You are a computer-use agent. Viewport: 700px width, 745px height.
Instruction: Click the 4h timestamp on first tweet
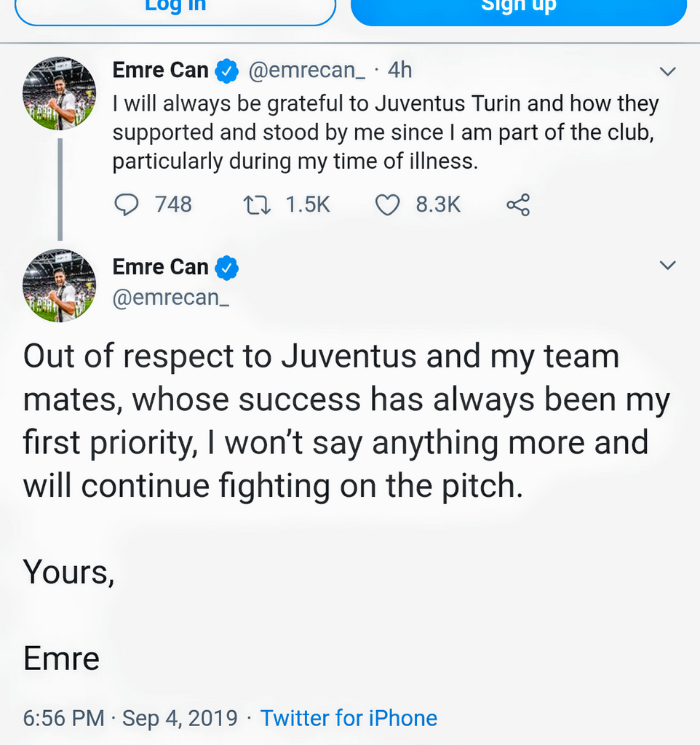click(400, 71)
